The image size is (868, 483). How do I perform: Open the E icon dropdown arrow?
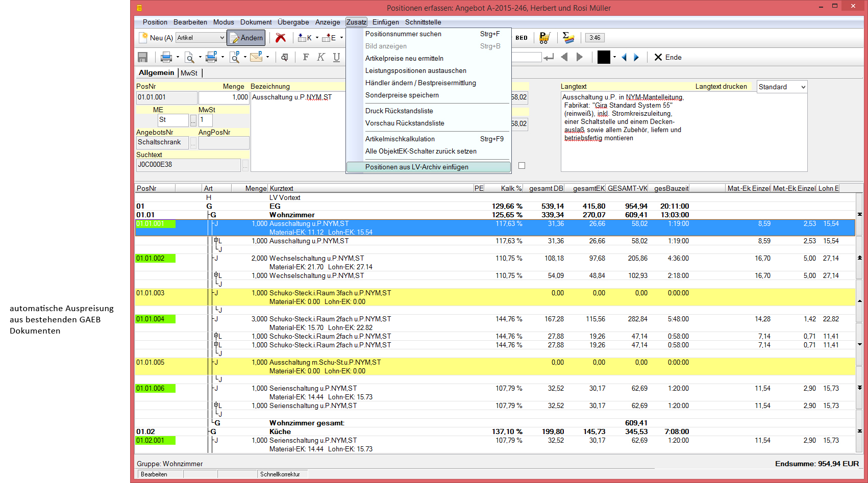(341, 38)
